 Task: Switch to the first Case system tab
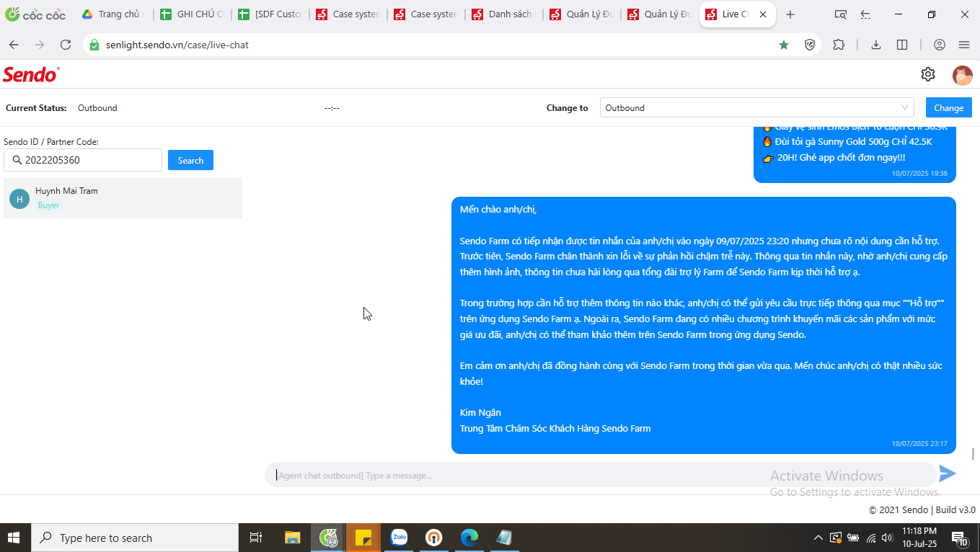tap(348, 14)
